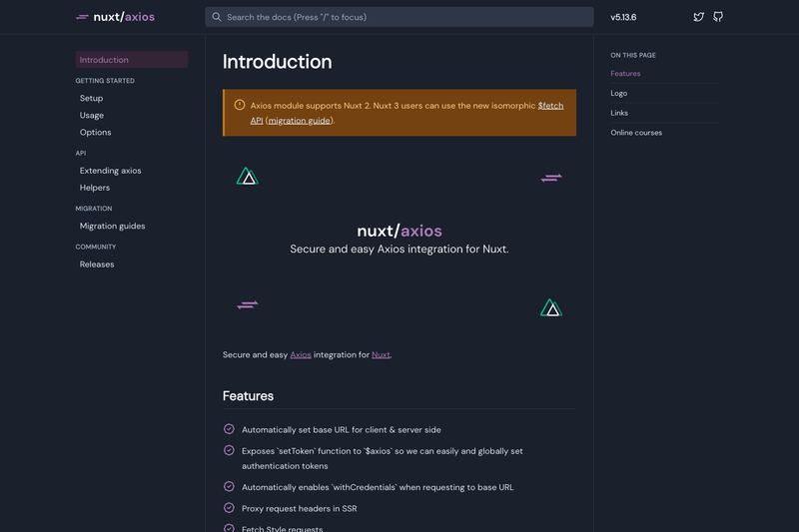Click the checkmark beside 'Automatically set base URL'
This screenshot has height=532, width=799.
[x=229, y=429]
